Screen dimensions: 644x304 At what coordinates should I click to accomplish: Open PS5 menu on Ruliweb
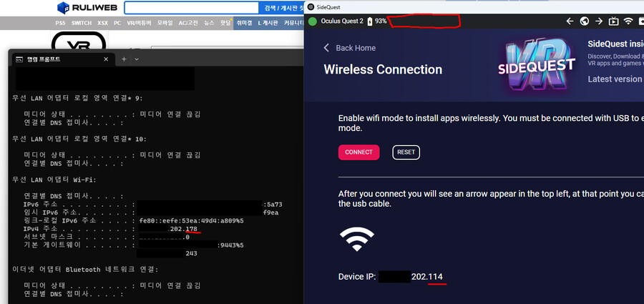tap(60, 23)
